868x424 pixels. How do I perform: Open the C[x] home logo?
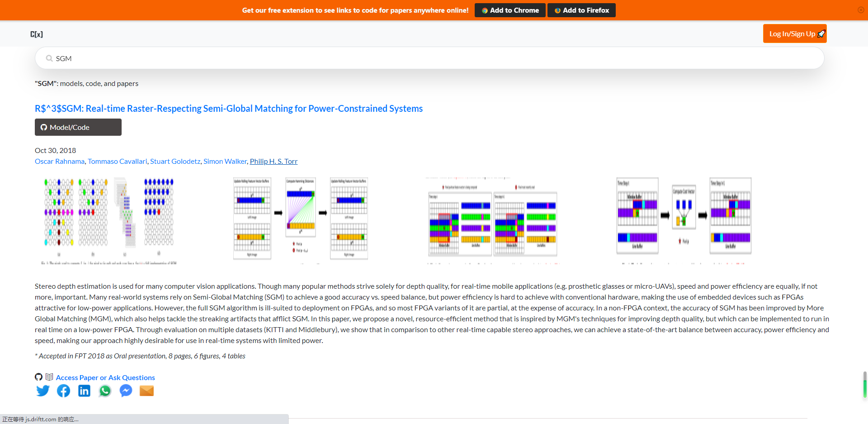click(x=37, y=34)
